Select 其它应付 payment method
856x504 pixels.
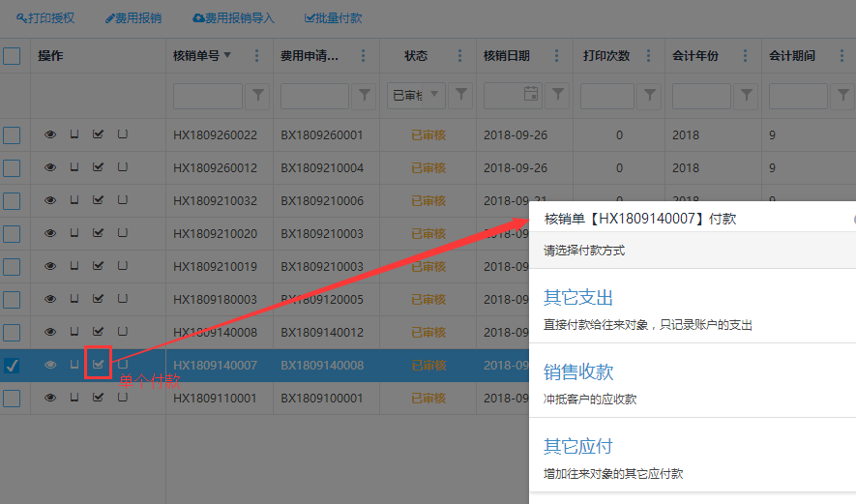(x=578, y=447)
